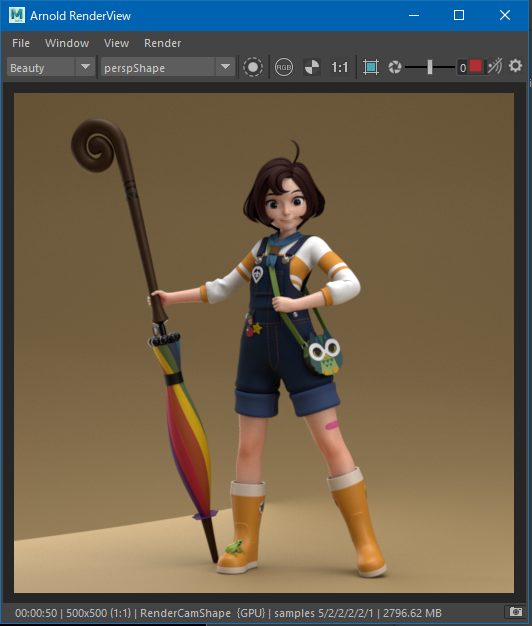This screenshot has width=532, height=626.
Task: Toggle the isolate selected circle icon
Action: pos(253,67)
